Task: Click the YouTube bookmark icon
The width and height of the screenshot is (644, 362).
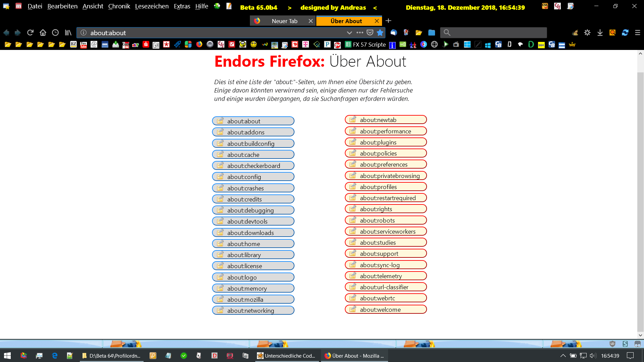Action: (x=84, y=45)
